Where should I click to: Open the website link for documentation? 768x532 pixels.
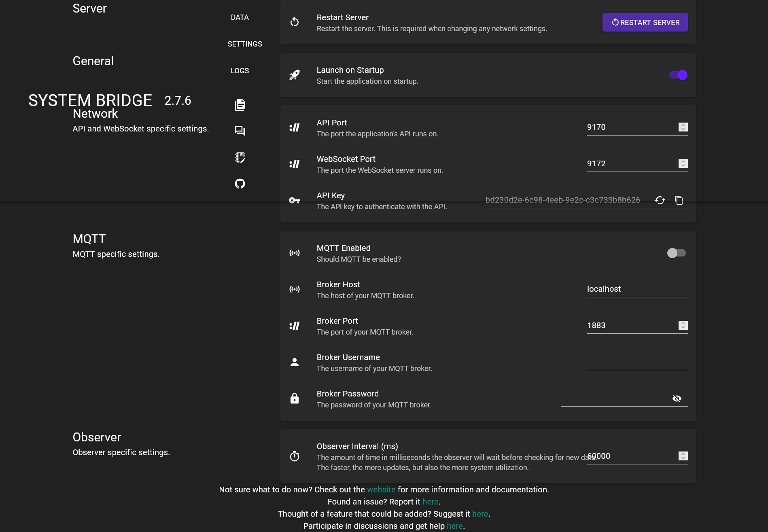[x=381, y=489]
